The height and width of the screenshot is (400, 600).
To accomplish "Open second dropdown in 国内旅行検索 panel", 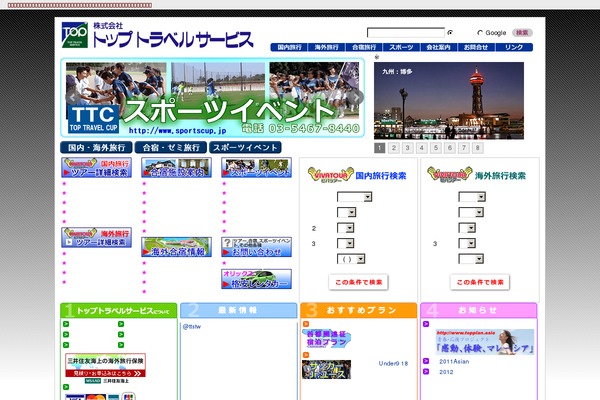I will pyautogui.click(x=346, y=212).
